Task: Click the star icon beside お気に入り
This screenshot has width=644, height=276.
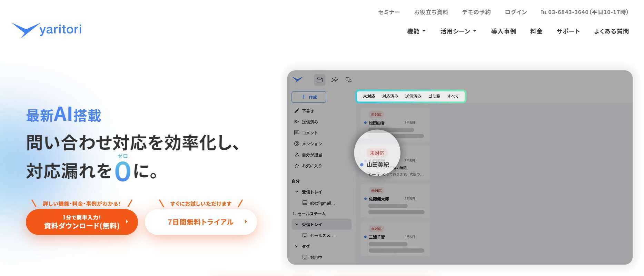Action: click(297, 166)
